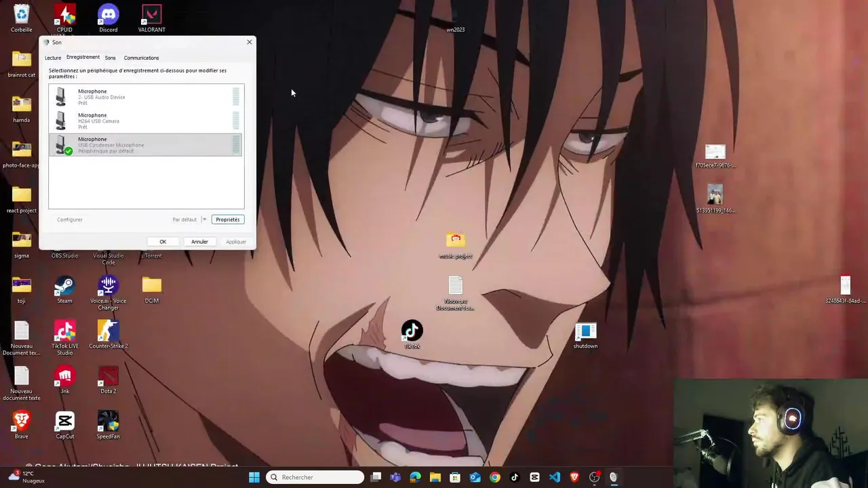Confirm with the OK button
Image resolution: width=868 pixels, height=488 pixels.
tap(163, 242)
